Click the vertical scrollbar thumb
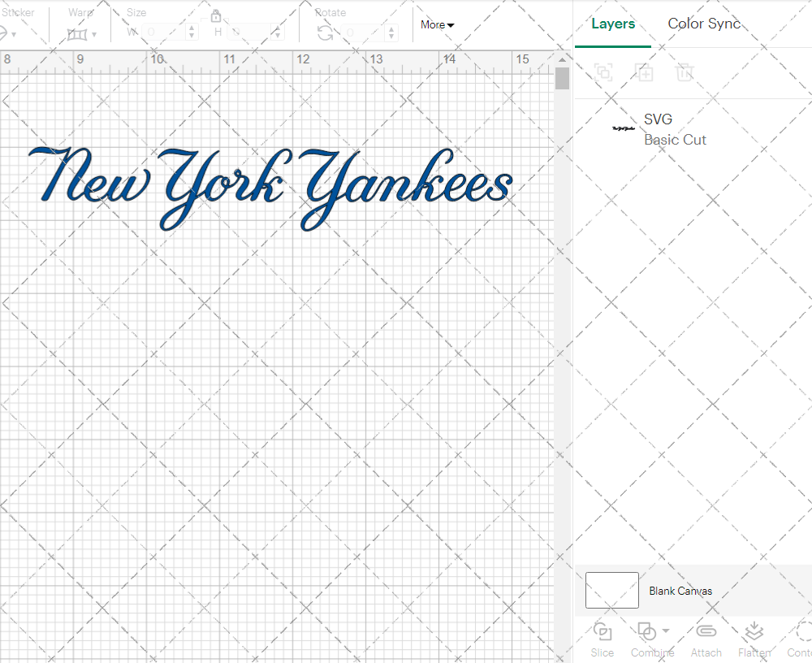 point(562,79)
